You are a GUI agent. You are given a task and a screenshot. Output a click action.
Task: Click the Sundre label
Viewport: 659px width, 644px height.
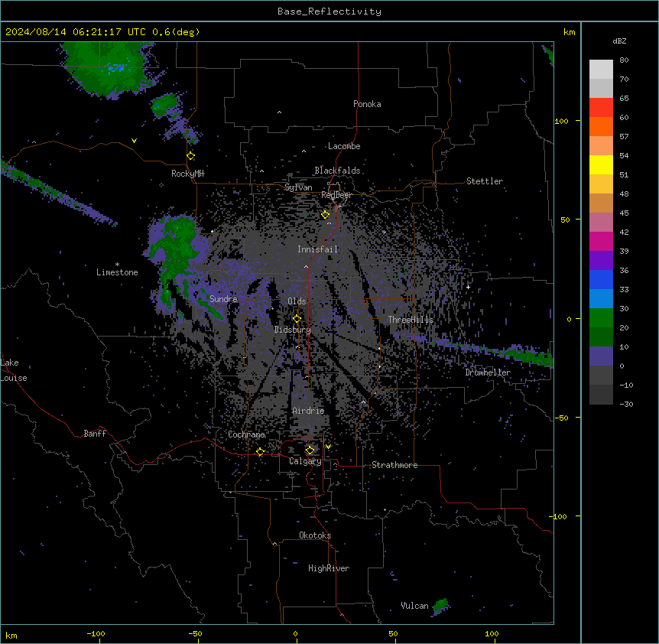(x=223, y=299)
